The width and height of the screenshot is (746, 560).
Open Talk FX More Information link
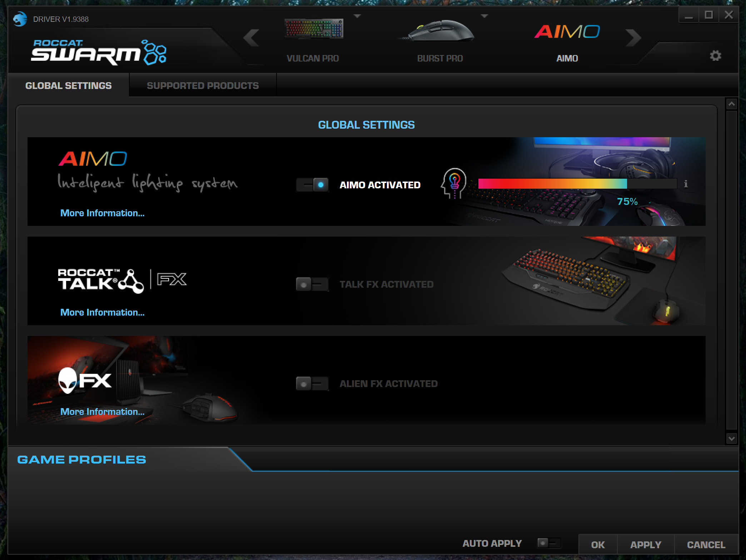pyautogui.click(x=103, y=312)
